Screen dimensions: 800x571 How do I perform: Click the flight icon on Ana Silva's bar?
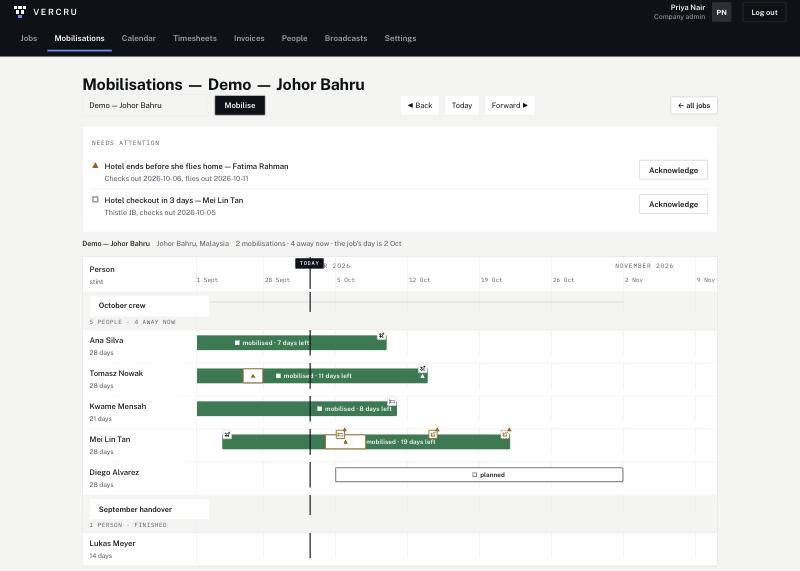pos(381,336)
